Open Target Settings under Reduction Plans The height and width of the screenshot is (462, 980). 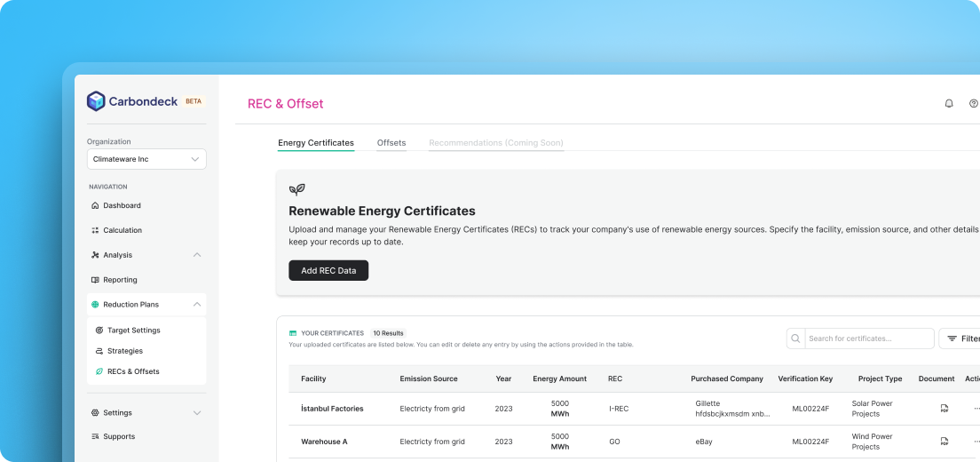click(133, 331)
